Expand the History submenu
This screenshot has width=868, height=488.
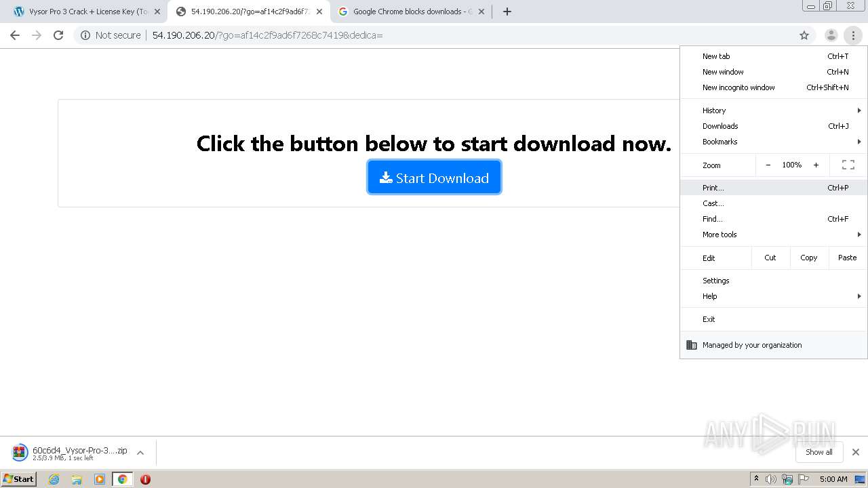coord(774,110)
